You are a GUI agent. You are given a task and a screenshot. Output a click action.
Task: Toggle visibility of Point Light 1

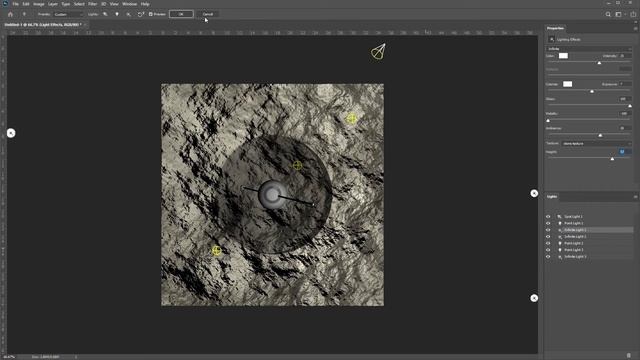click(548, 223)
